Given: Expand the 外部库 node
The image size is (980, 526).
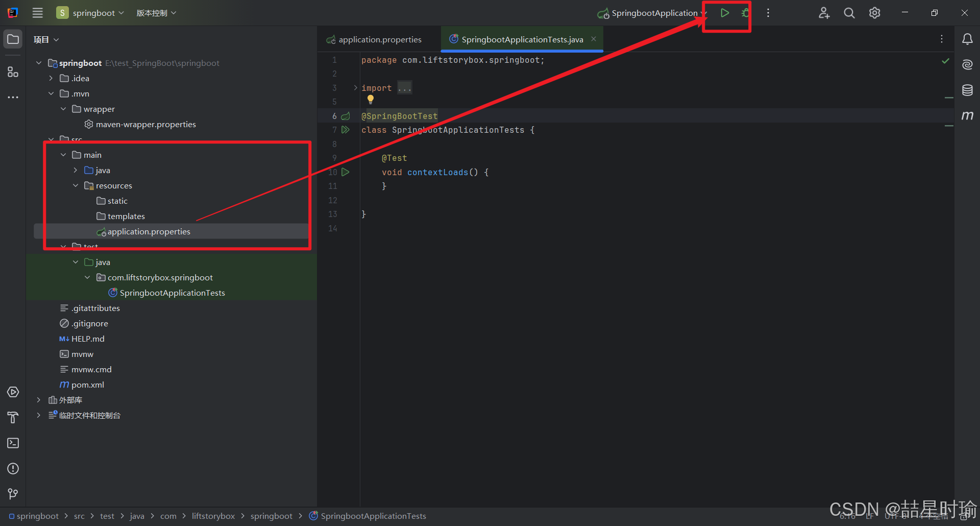Looking at the screenshot, I should 39,400.
